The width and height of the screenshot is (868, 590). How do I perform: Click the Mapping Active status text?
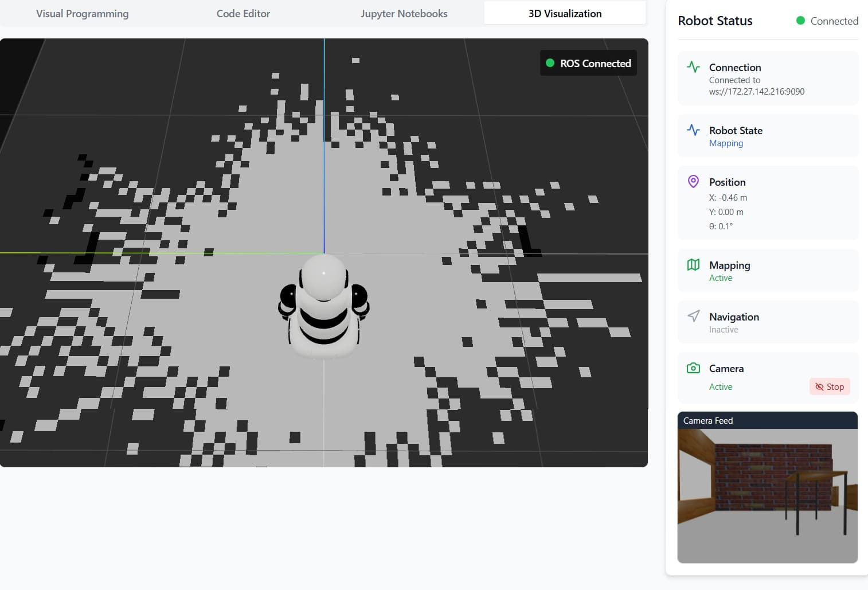click(721, 278)
